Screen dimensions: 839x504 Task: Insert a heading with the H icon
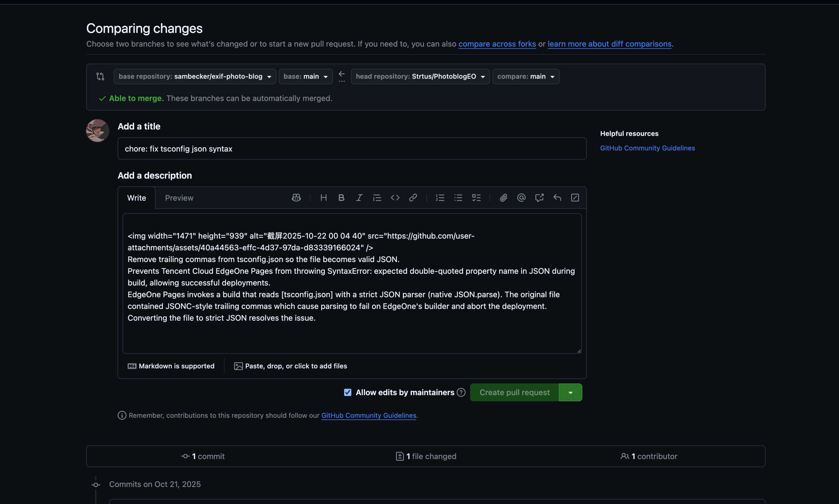[323, 198]
